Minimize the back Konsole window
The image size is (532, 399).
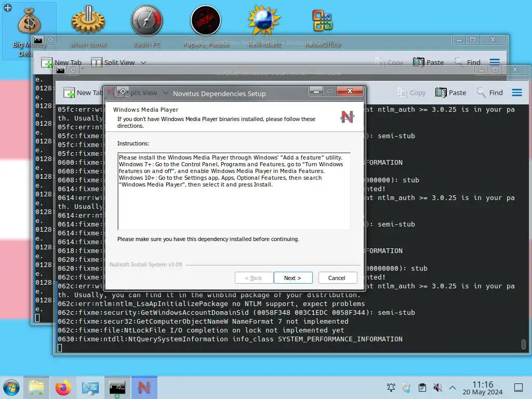pyautogui.click(x=459, y=40)
